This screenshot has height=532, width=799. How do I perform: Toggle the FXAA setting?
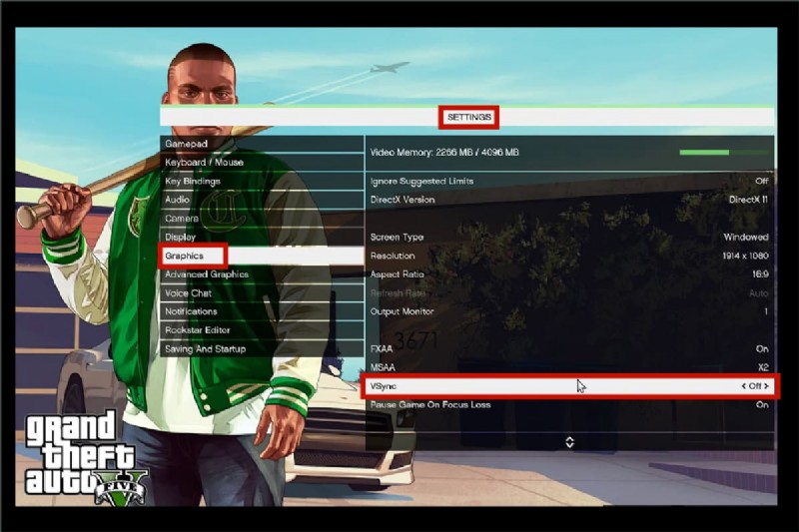tap(569, 349)
